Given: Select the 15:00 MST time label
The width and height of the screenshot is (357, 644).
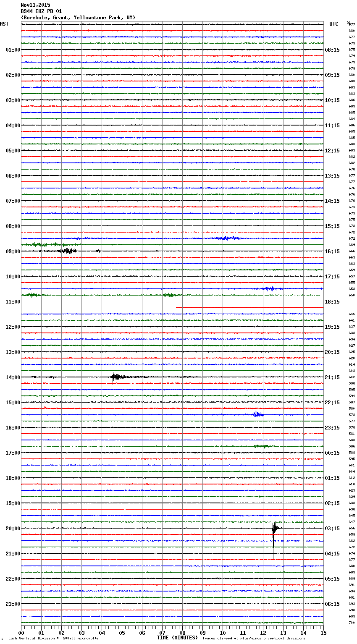Looking at the screenshot, I should [13, 403].
